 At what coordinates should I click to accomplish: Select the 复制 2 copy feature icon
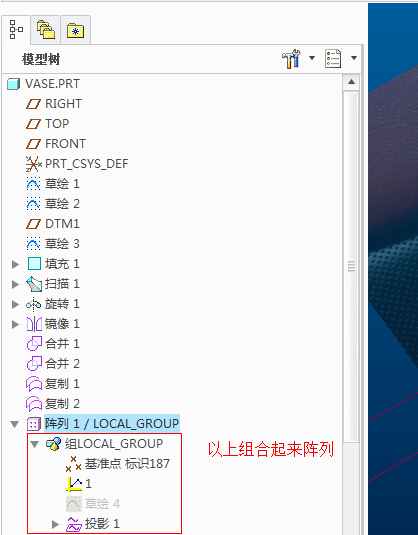tap(34, 404)
